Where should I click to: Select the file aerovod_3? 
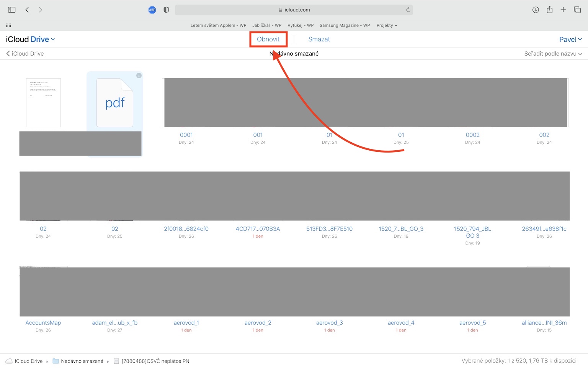pos(330,323)
